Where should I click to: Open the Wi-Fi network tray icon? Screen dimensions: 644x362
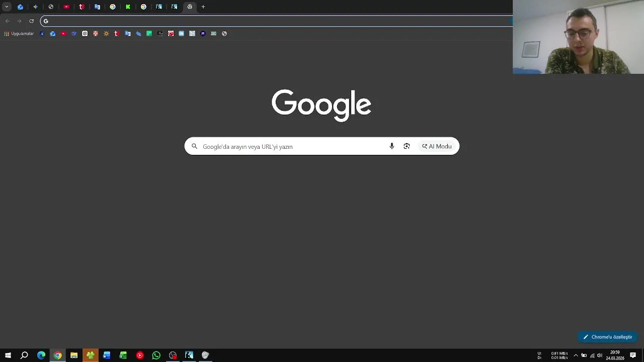[x=592, y=355]
